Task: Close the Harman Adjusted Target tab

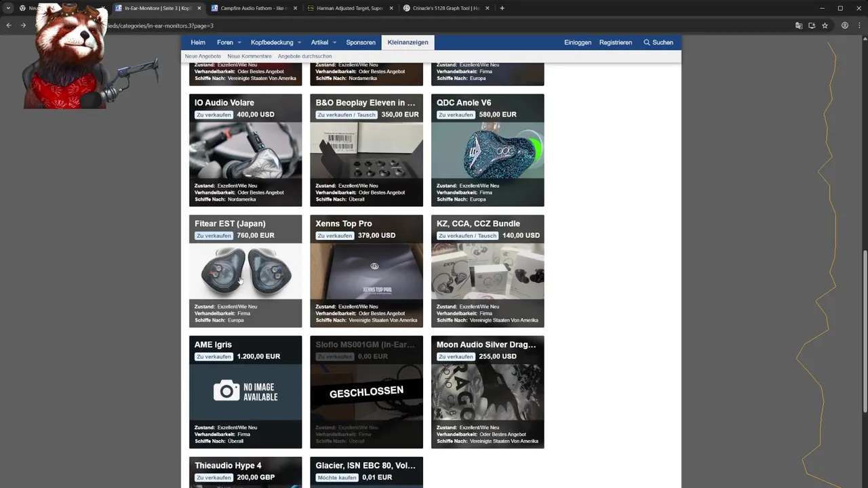Action: click(x=391, y=8)
